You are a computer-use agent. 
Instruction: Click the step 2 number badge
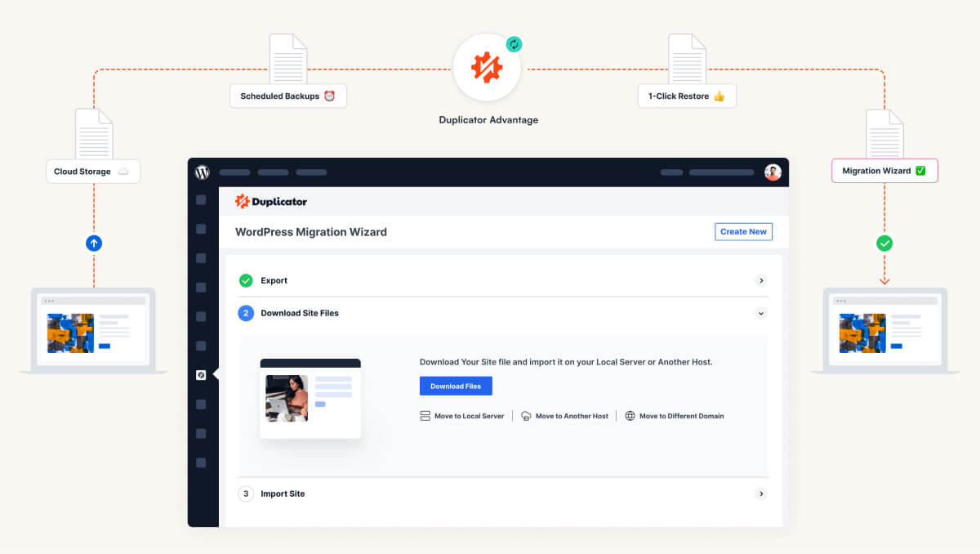(246, 313)
